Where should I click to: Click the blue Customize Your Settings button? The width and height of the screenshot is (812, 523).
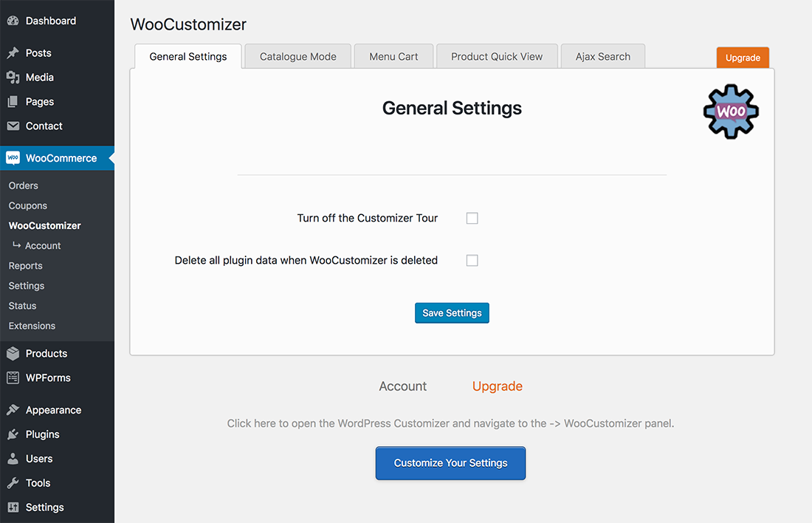pos(450,463)
